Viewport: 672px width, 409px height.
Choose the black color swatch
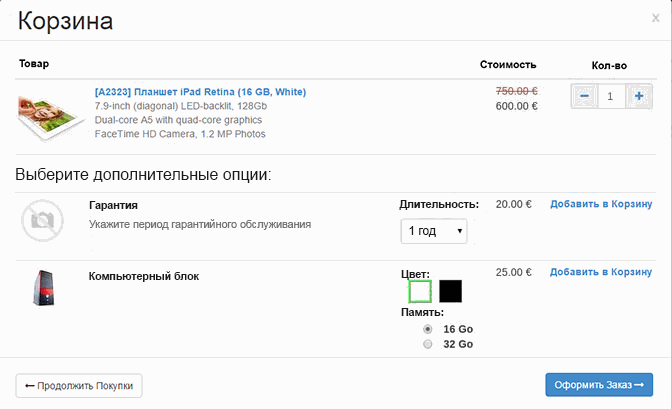click(x=450, y=292)
